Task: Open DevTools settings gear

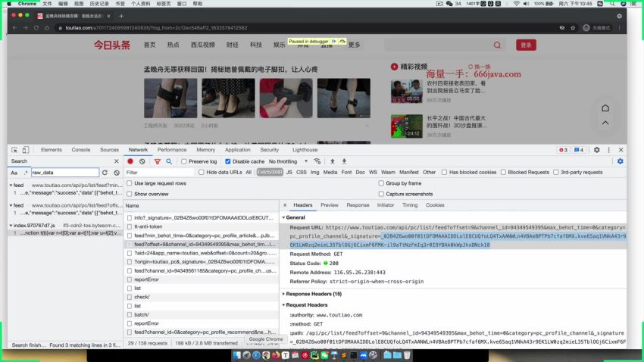Action: click(596, 150)
